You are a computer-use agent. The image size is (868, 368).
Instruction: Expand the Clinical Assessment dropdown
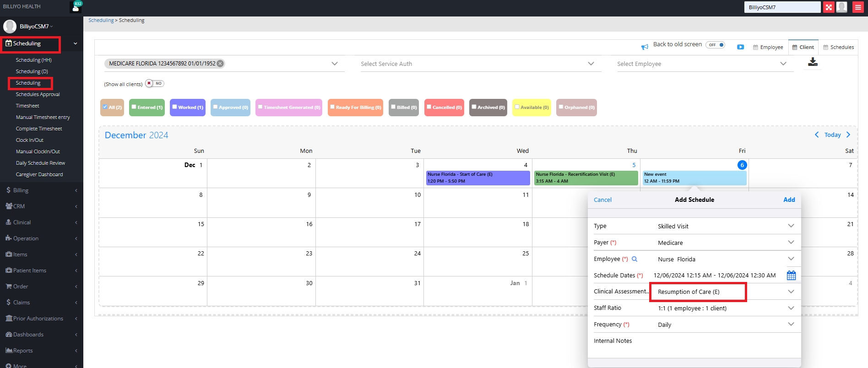[791, 292]
